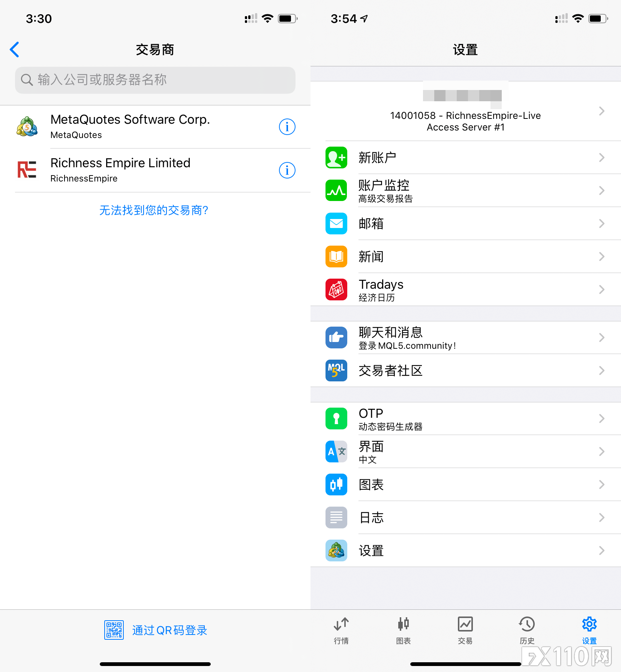
Task: Open the 历史 history tab
Action: coord(527,630)
